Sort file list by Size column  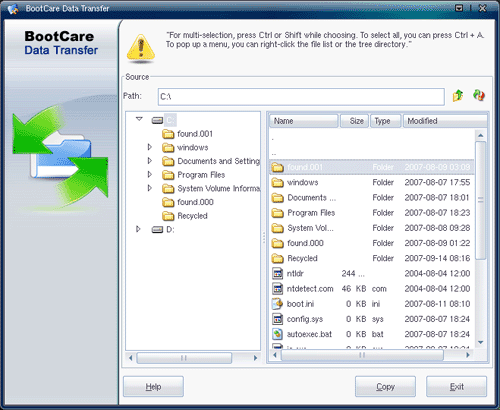(354, 121)
